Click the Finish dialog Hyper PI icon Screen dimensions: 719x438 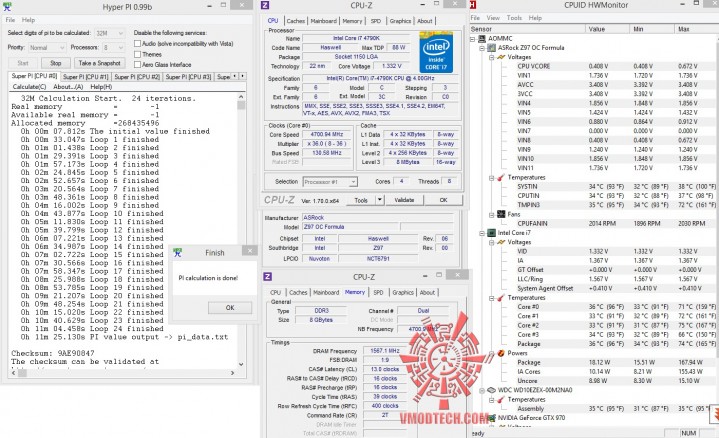pos(178,252)
